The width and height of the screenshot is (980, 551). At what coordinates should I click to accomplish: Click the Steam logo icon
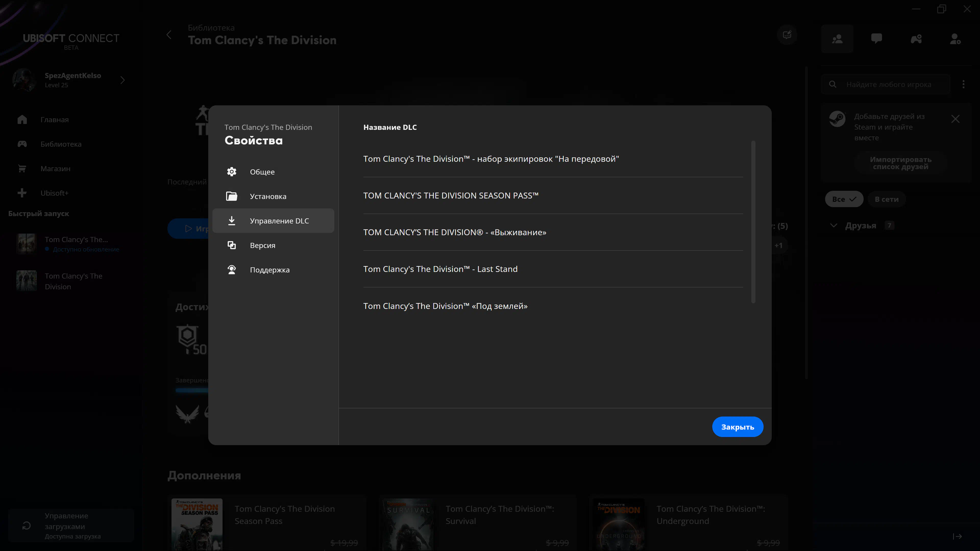point(837,119)
